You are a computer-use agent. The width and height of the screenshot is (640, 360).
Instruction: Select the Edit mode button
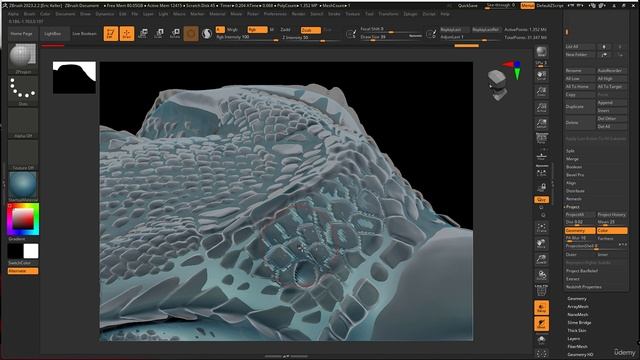point(111,33)
